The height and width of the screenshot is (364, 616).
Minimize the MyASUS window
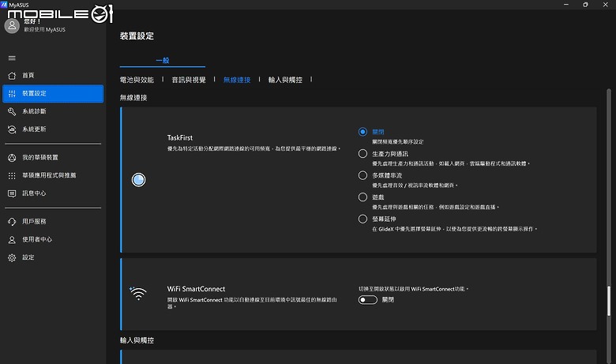point(566,5)
